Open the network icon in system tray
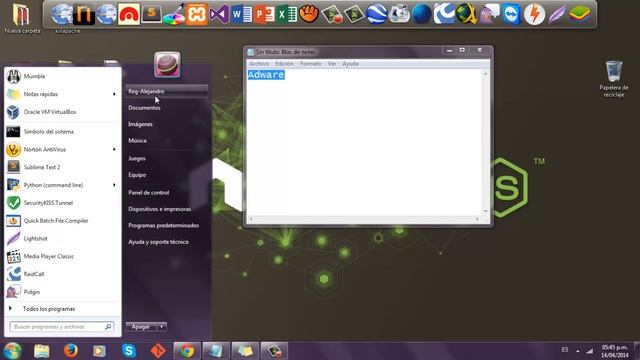640x360 pixels. tap(589, 351)
